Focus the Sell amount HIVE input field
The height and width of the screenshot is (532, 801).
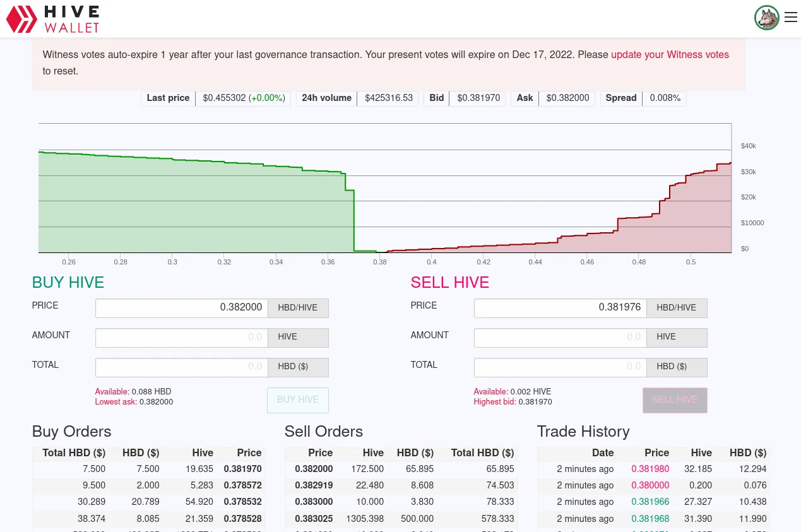click(561, 338)
